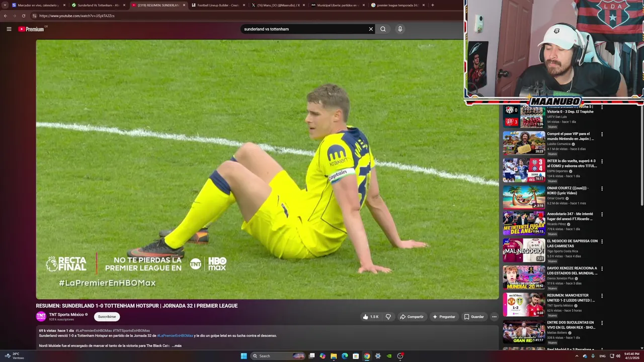Open the clock showing 9:45:40 PM
644x362 pixels.
[632, 356]
